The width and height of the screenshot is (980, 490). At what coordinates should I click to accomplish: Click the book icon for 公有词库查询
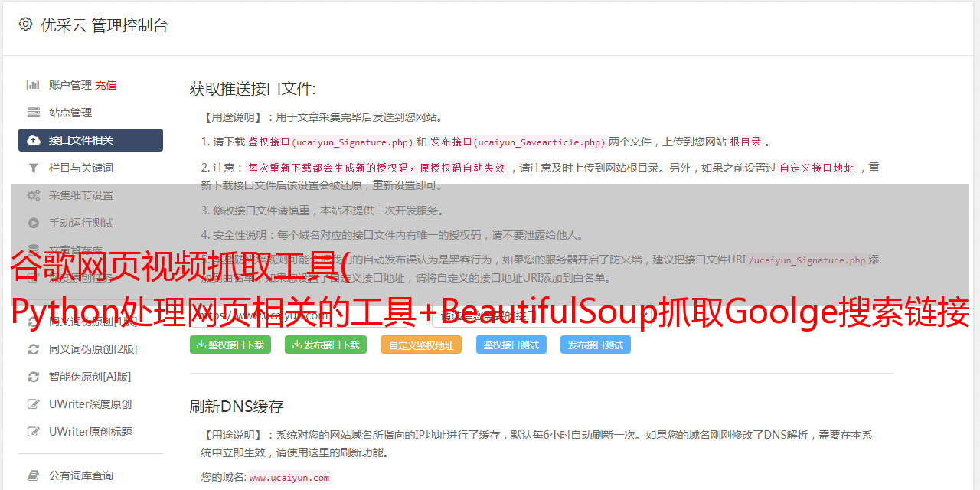tap(34, 475)
